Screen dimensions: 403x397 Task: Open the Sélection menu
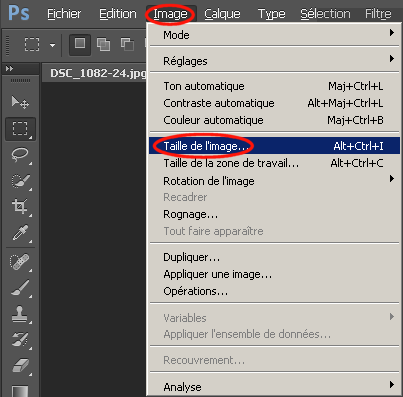point(325,14)
